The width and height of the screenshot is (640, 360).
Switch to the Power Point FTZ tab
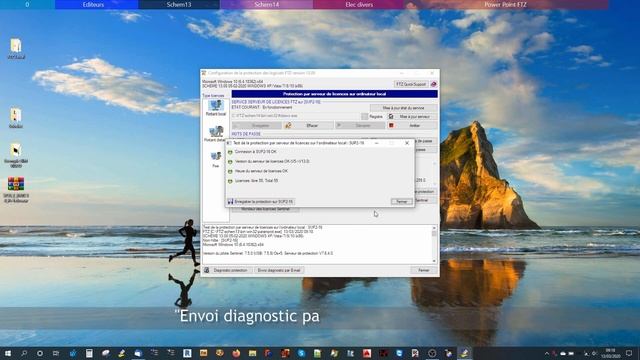(x=505, y=4)
